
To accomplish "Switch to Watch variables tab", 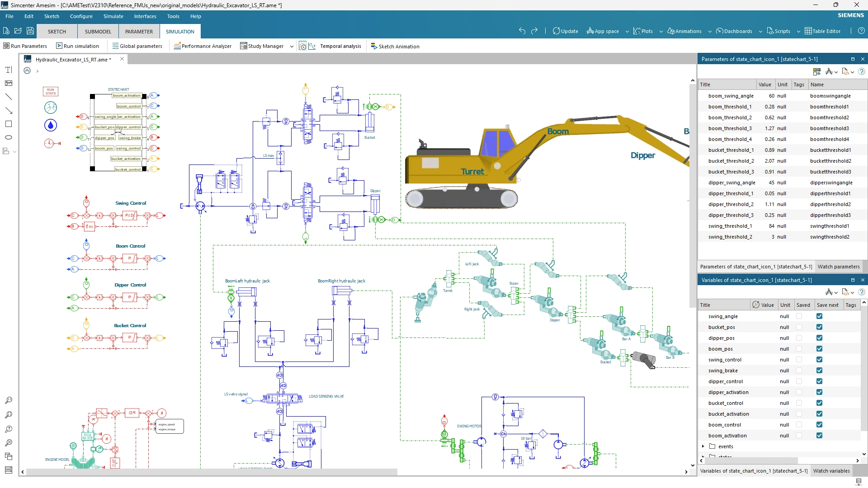I will [831, 471].
